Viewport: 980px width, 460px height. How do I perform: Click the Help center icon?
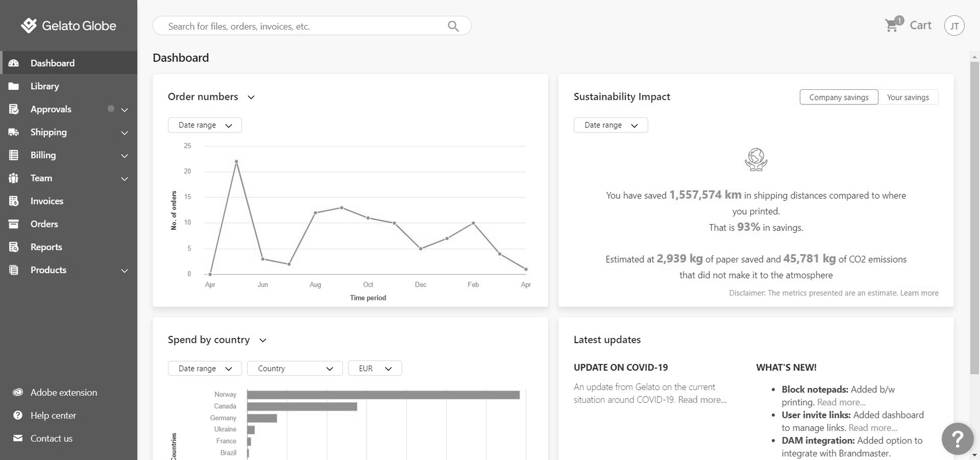point(17,416)
